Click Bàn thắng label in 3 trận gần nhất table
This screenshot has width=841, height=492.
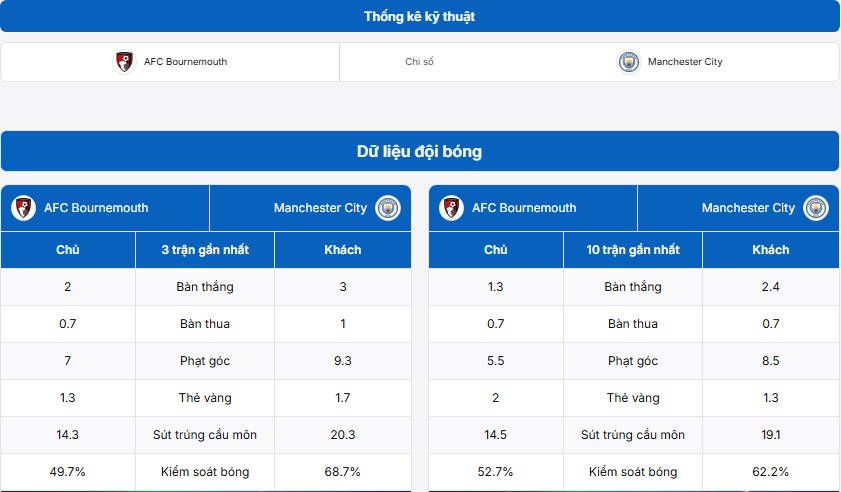coord(205,287)
